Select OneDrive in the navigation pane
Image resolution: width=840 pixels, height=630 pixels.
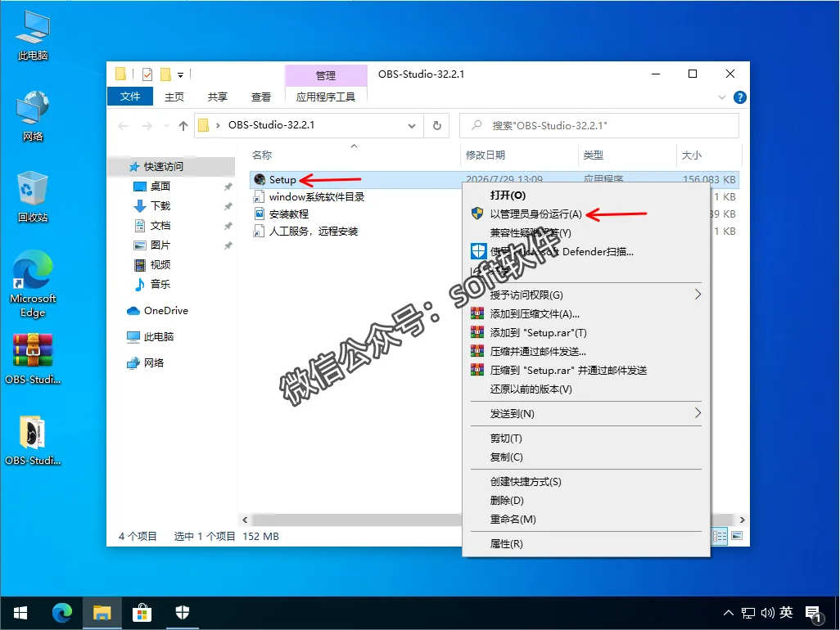(x=165, y=310)
